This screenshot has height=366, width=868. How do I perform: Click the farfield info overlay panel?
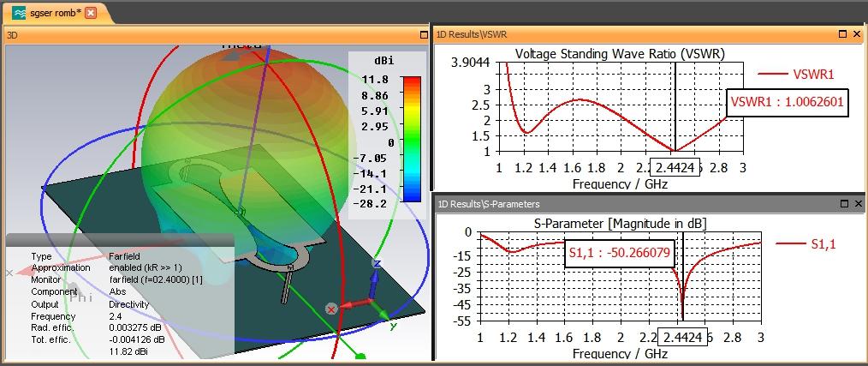120,297
